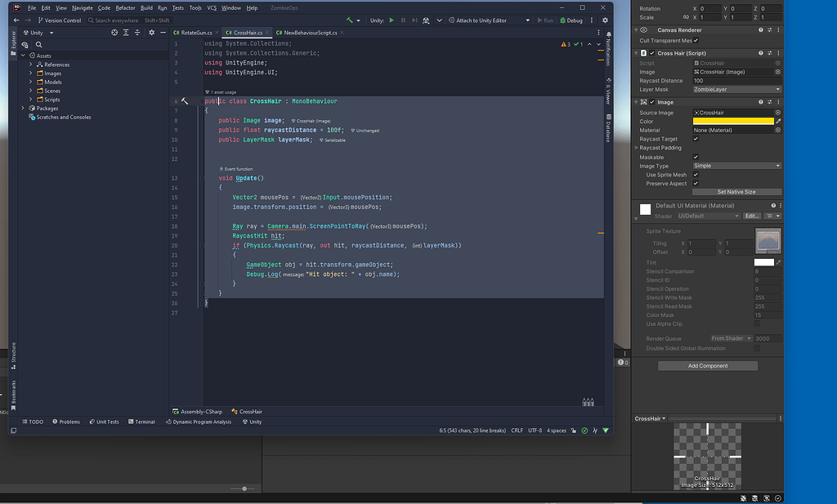Click the build hammer icon in toolbar
837x504 pixels.
(350, 20)
